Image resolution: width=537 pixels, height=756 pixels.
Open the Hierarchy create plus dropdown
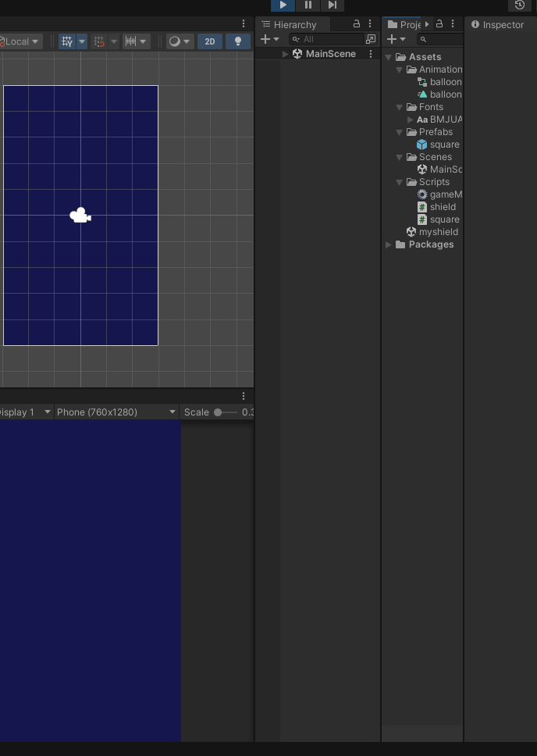pos(269,39)
